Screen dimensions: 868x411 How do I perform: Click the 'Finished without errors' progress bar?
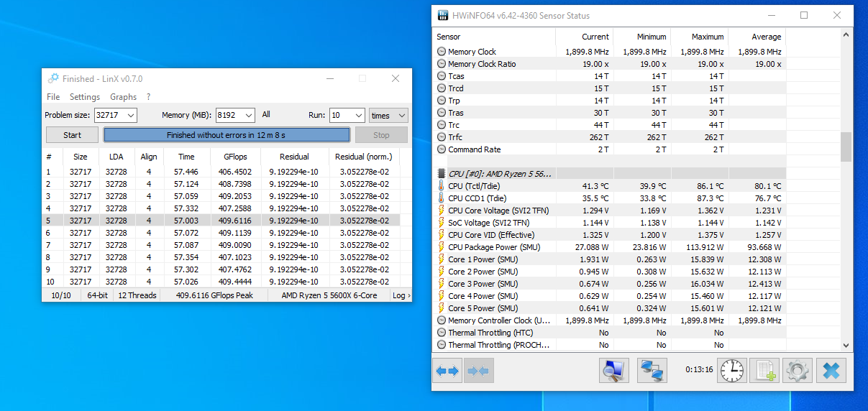coord(227,135)
